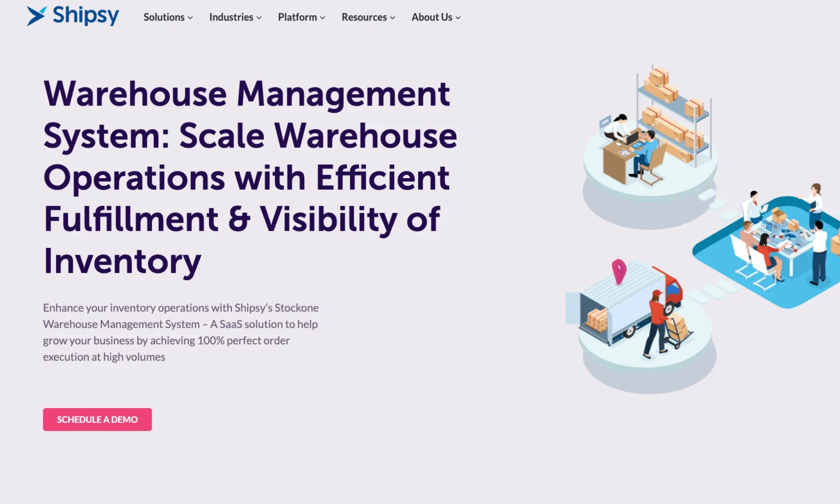Expand the chevron next to Platform
This screenshot has height=504, width=840.
[x=323, y=18]
